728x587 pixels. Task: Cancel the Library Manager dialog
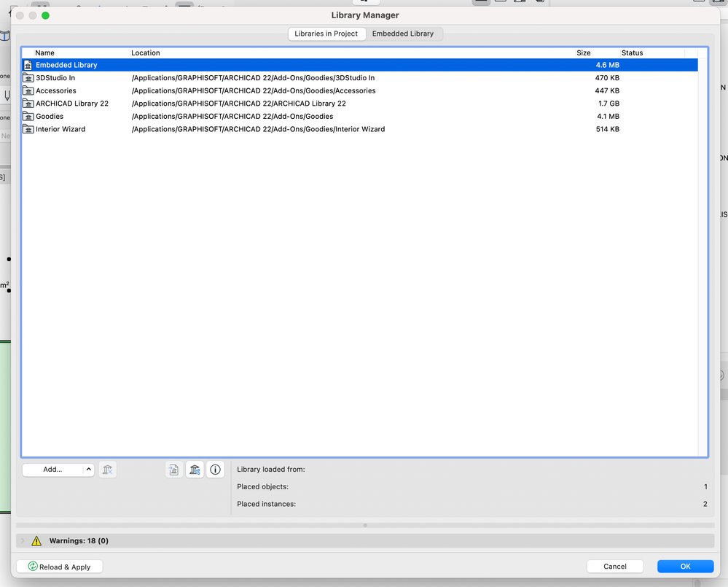pyautogui.click(x=615, y=567)
